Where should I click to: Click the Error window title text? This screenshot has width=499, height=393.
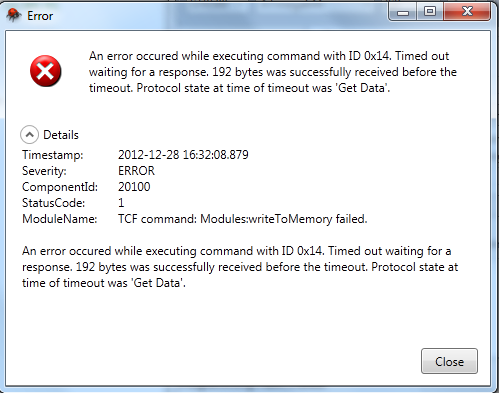[x=40, y=16]
